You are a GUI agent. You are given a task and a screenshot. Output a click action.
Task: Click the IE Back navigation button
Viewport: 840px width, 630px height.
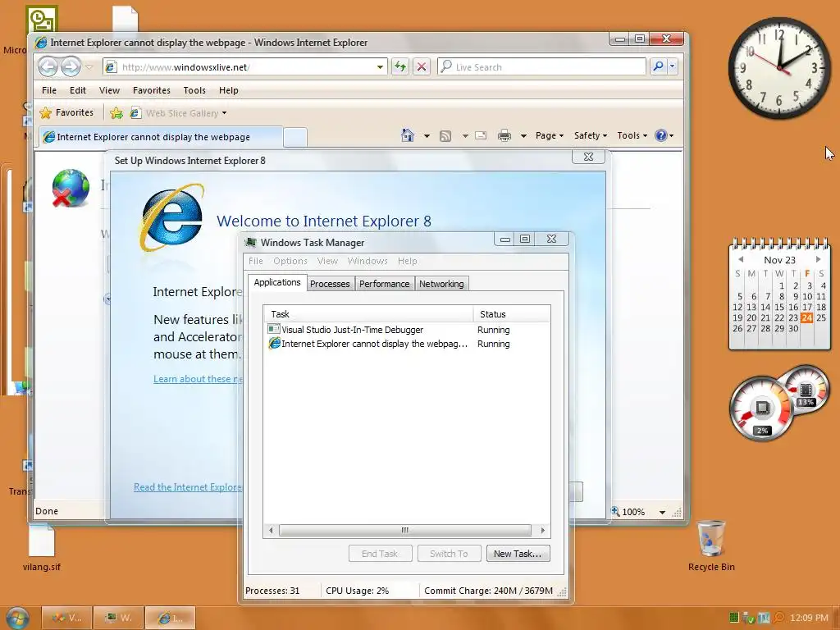[48, 67]
